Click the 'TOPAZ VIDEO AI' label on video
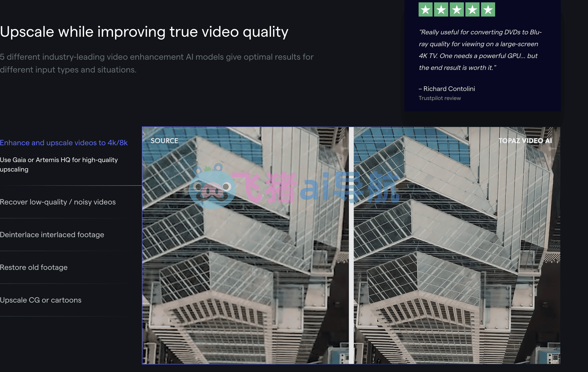588x372 pixels. (x=525, y=141)
